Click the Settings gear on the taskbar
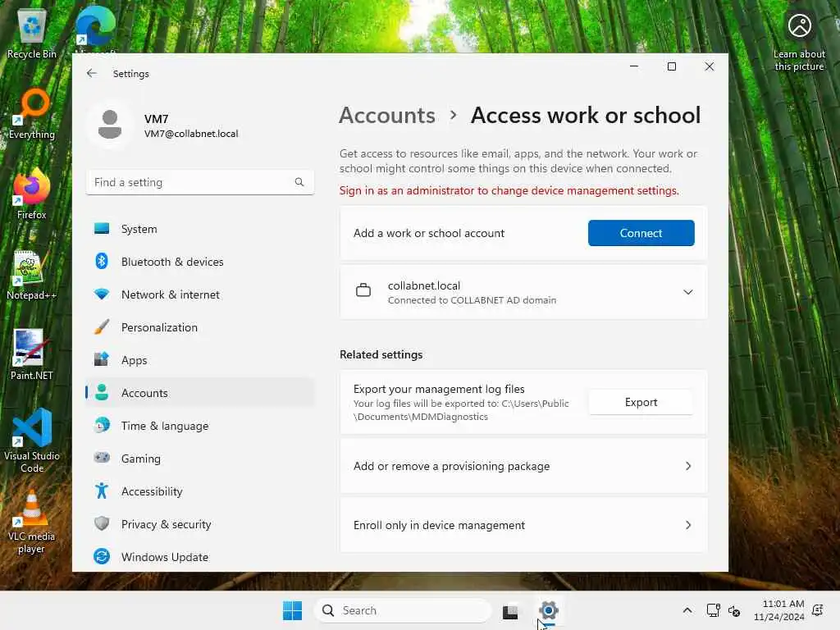This screenshot has width=840, height=630. (549, 610)
